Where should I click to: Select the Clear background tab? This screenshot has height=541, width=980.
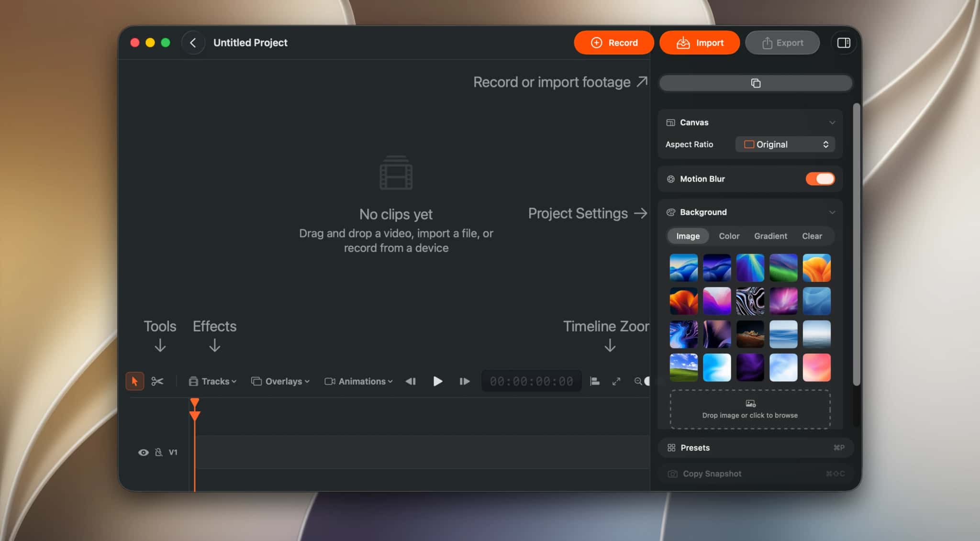(x=812, y=236)
